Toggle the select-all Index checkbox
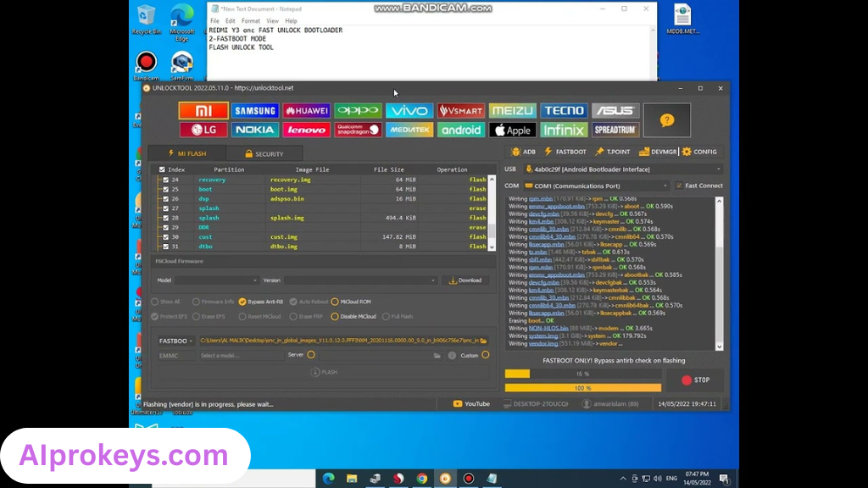The image size is (868, 488). 162,169
